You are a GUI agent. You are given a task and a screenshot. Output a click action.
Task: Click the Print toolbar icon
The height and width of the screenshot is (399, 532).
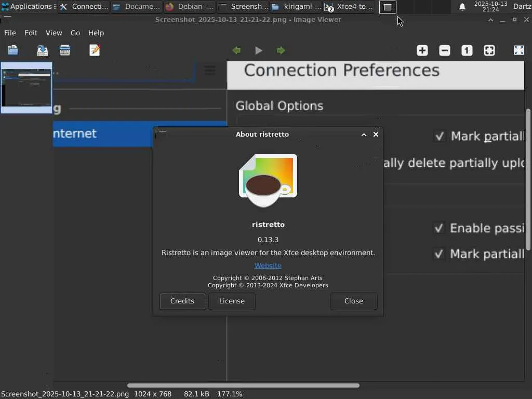point(65,50)
